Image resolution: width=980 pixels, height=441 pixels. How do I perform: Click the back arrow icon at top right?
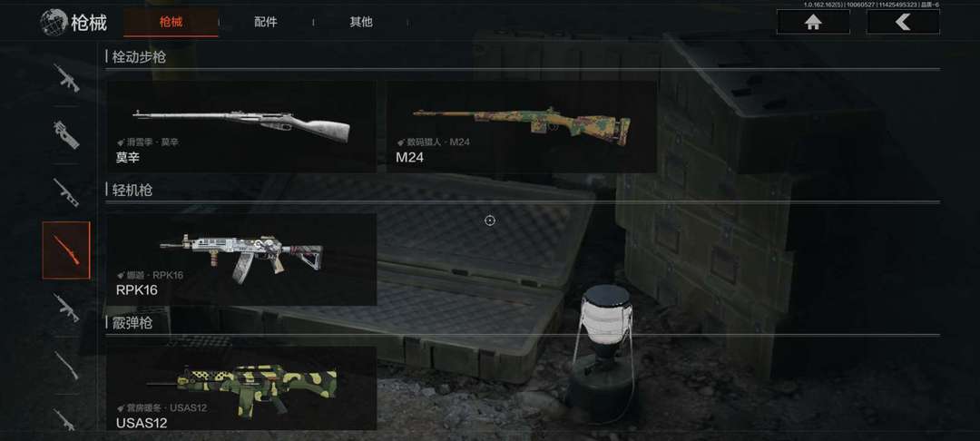[903, 22]
